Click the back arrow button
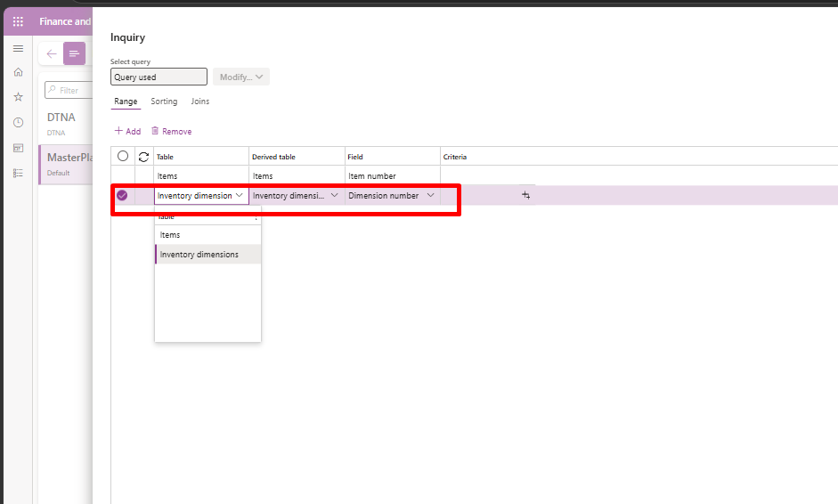Viewport: 838px width, 504px height. tap(52, 53)
